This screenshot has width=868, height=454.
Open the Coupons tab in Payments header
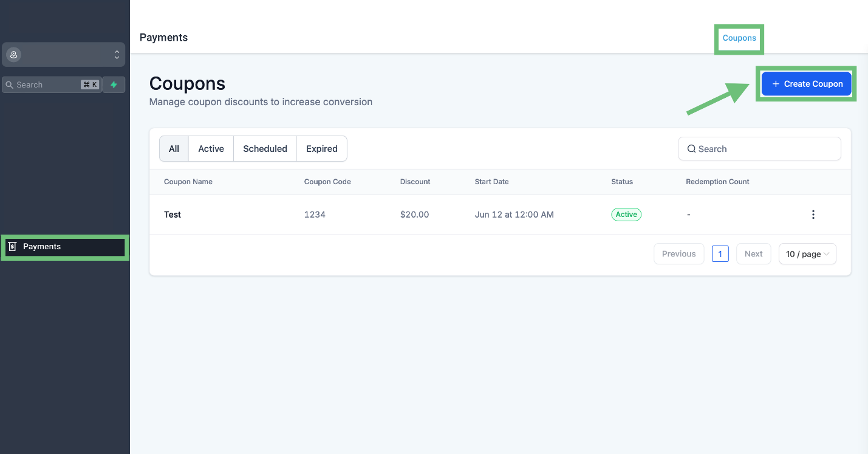tap(739, 38)
